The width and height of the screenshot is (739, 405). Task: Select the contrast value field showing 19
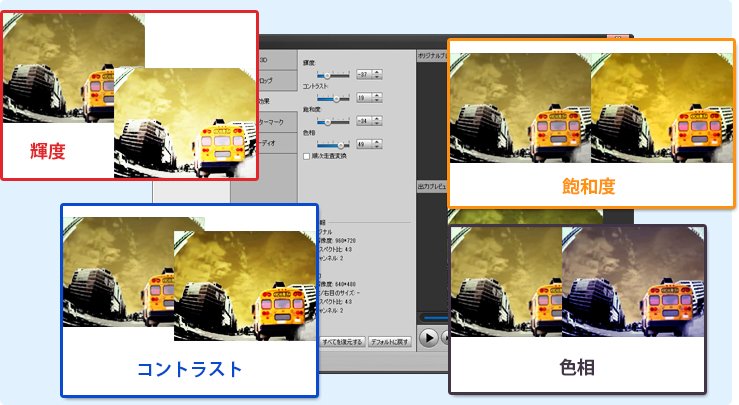pos(363,98)
